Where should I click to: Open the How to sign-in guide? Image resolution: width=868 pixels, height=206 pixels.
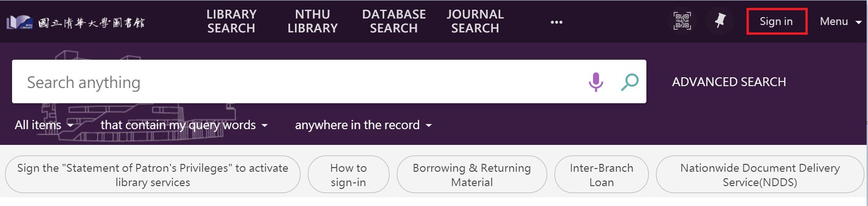(348, 175)
